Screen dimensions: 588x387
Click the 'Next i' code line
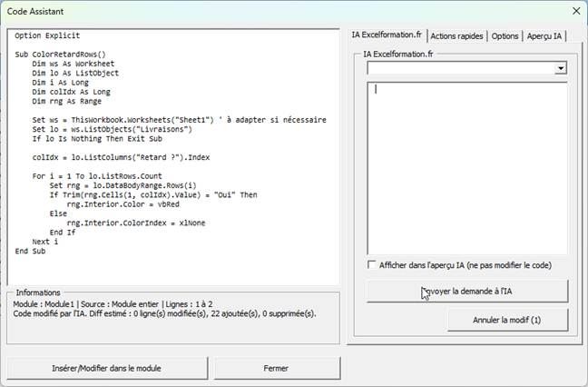[45, 242]
